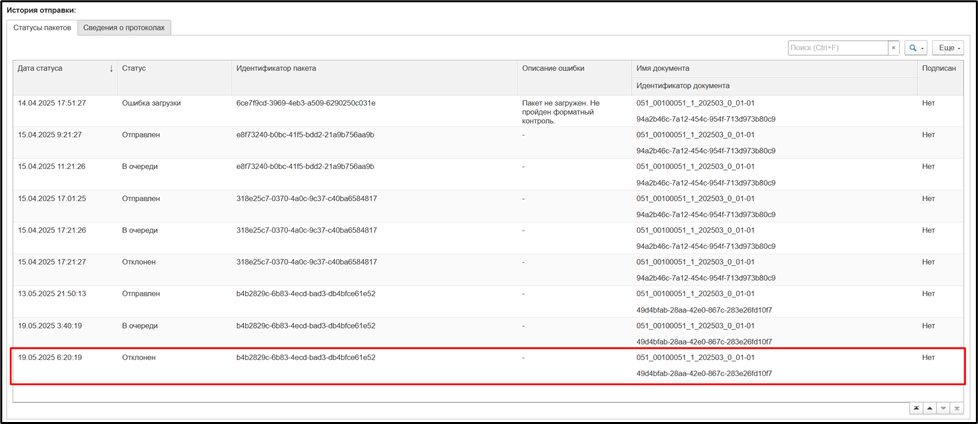Click into the Поиск (Ctrl+F) search field
This screenshot has width=978, height=424.
pyautogui.click(x=838, y=47)
